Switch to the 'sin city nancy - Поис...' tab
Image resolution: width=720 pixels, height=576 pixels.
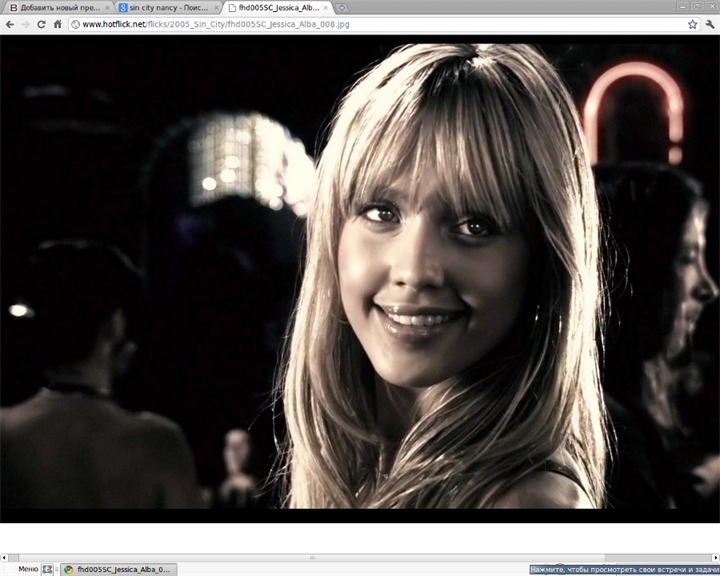click(169, 8)
